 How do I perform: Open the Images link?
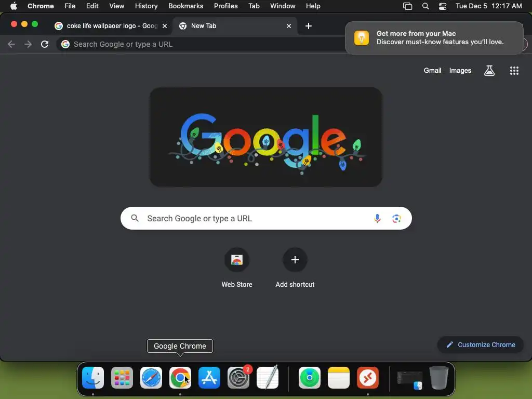(460, 70)
